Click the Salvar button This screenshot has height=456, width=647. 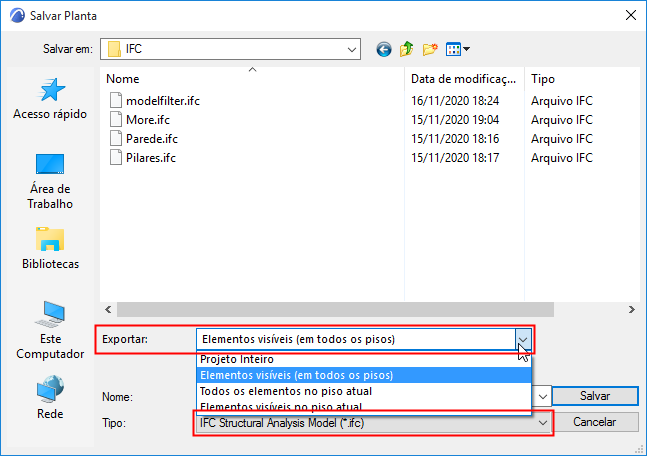pyautogui.click(x=595, y=396)
